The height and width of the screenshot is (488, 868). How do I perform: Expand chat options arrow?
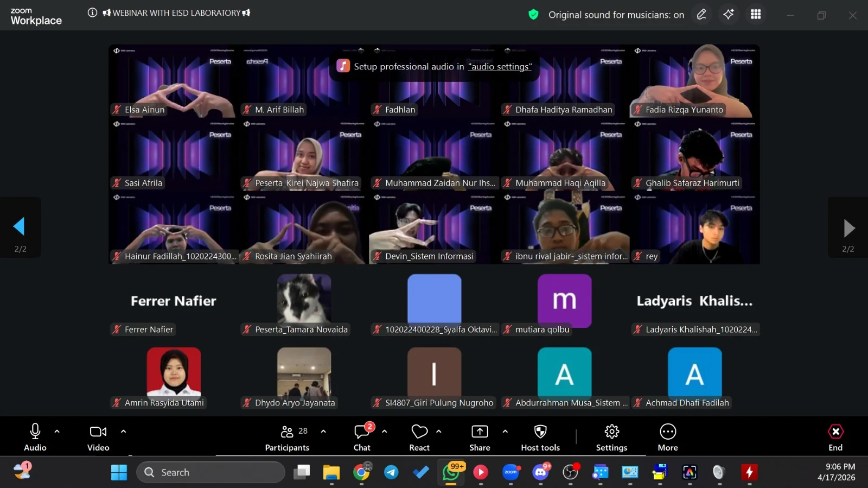(x=385, y=432)
